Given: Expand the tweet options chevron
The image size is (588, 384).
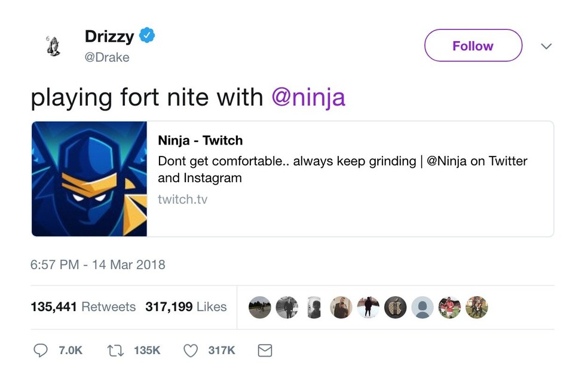Looking at the screenshot, I should click(x=546, y=46).
